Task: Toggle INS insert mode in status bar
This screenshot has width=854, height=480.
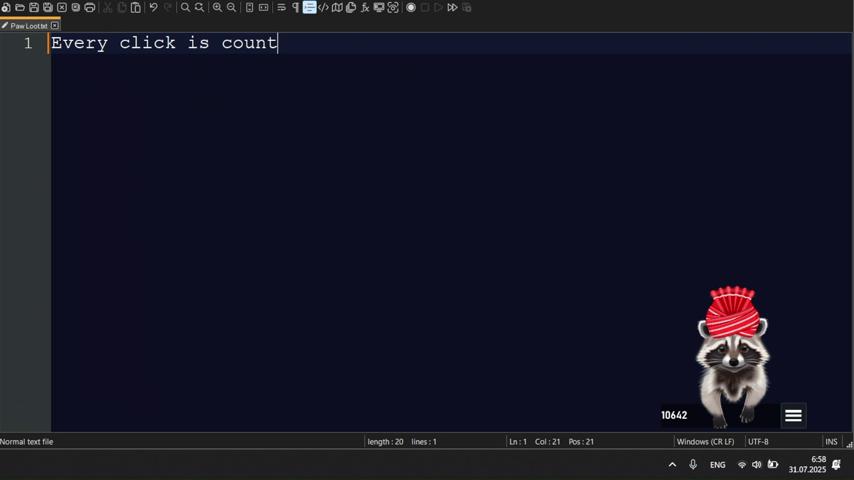Action: coord(831,441)
